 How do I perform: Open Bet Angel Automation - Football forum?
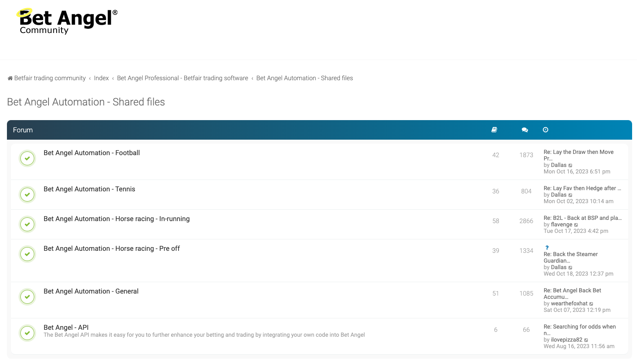[x=92, y=153]
